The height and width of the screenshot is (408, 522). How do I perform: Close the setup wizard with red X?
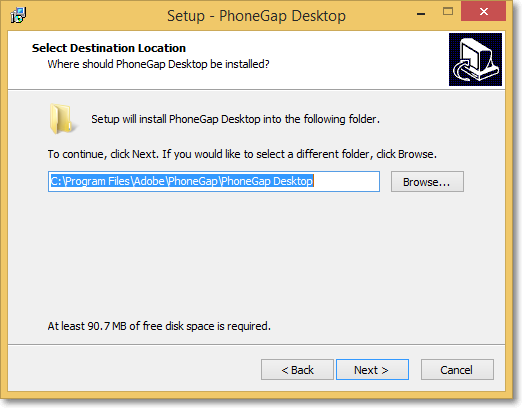(x=483, y=11)
